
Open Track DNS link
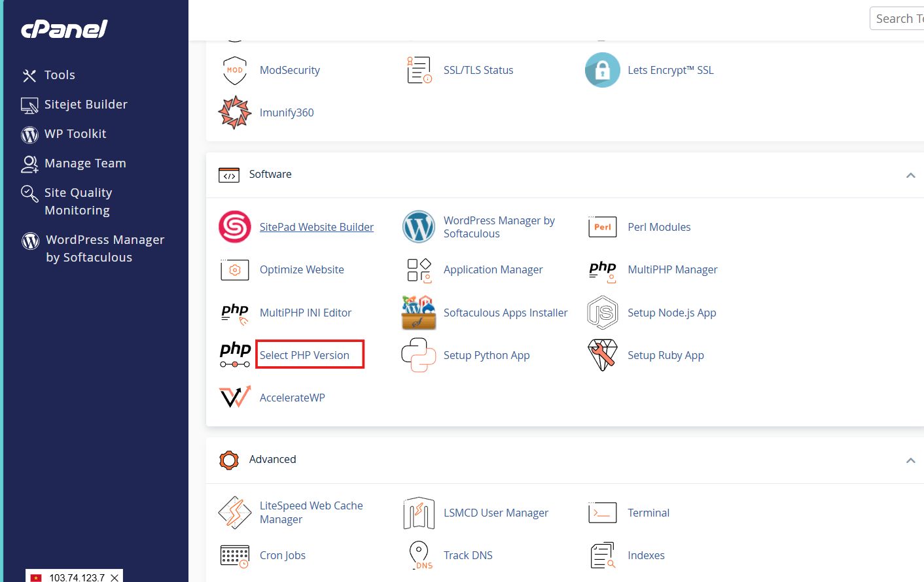pyautogui.click(x=468, y=555)
